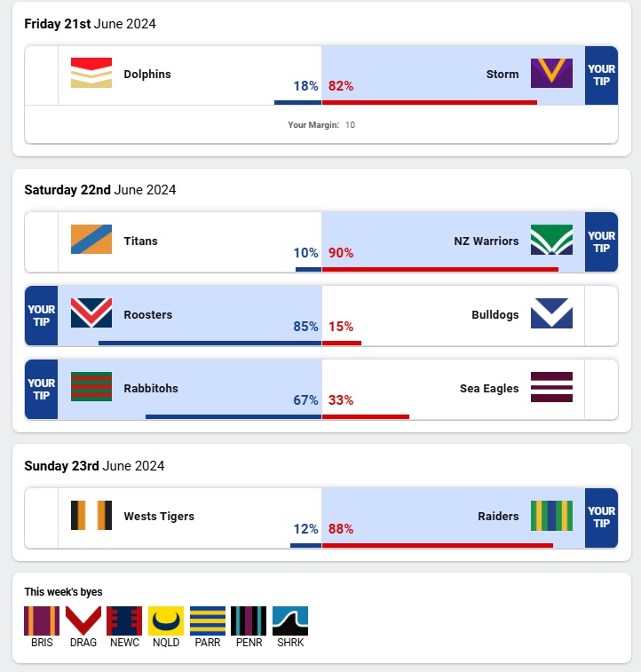Click the Bulldogs team logo

click(x=551, y=313)
